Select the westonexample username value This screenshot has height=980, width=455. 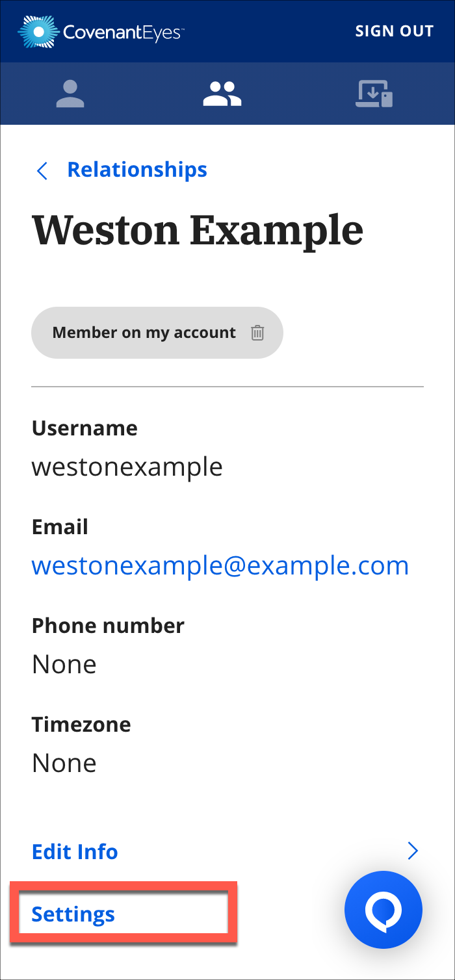[x=127, y=467]
